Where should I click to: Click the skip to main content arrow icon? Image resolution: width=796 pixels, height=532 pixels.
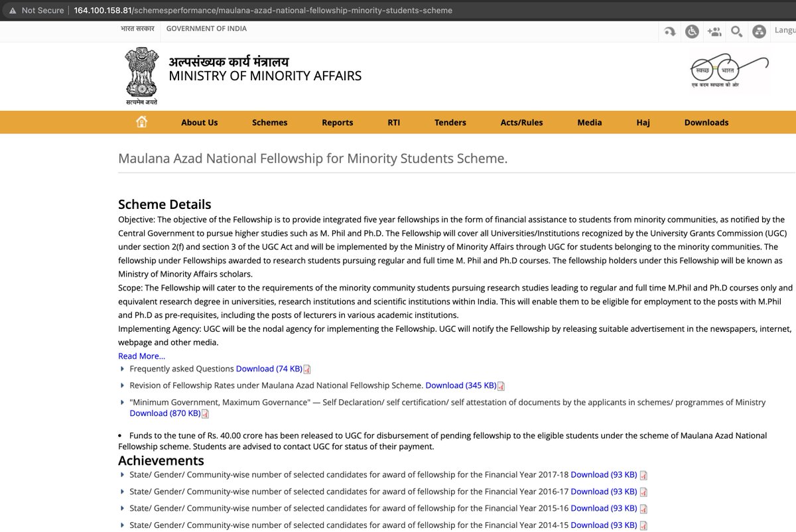click(x=669, y=31)
